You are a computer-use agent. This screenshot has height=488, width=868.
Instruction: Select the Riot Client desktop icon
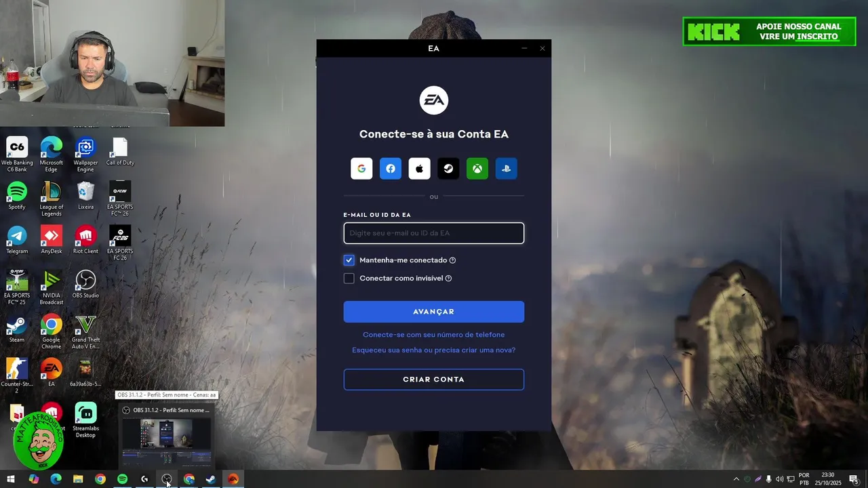point(85,240)
